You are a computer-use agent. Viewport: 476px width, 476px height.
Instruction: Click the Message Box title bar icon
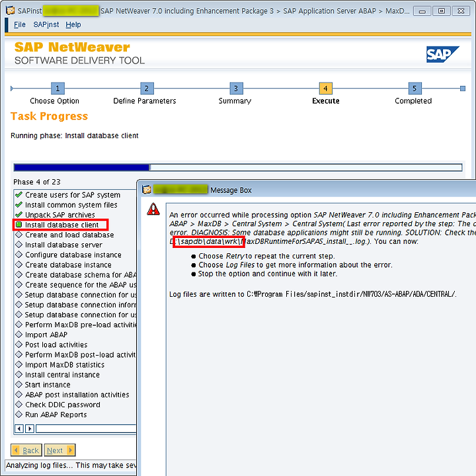click(147, 190)
